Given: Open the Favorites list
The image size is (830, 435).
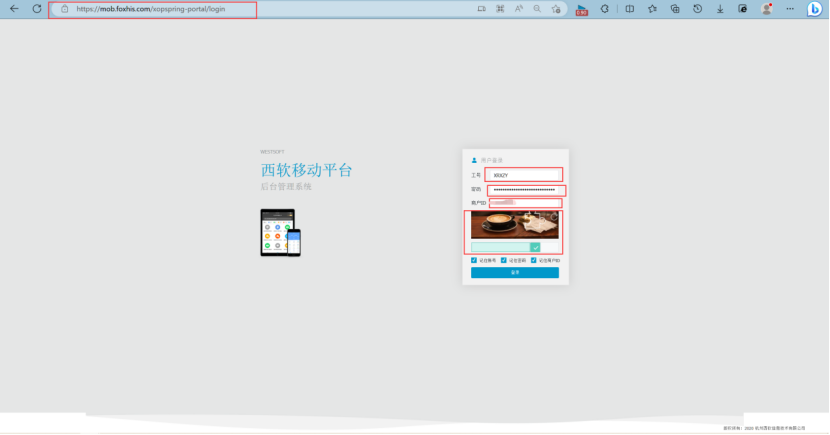Looking at the screenshot, I should (x=652, y=9).
